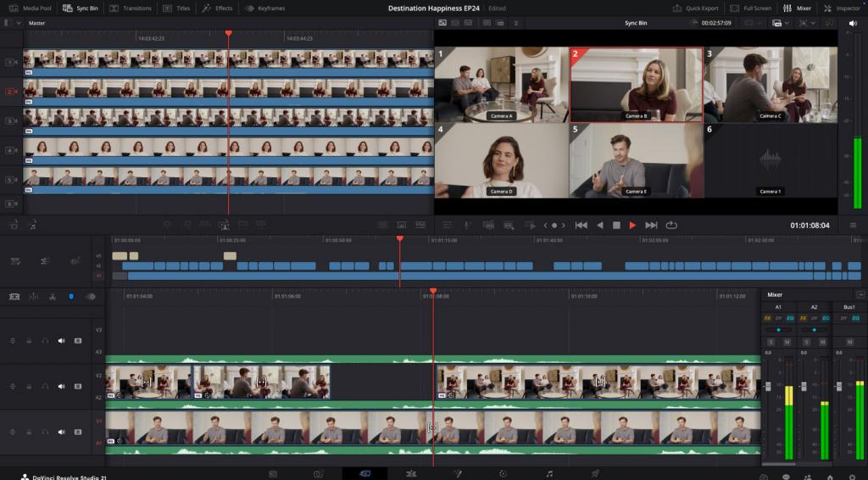Open the home project manager icon
The width and height of the screenshot is (868, 480).
pos(830,477)
